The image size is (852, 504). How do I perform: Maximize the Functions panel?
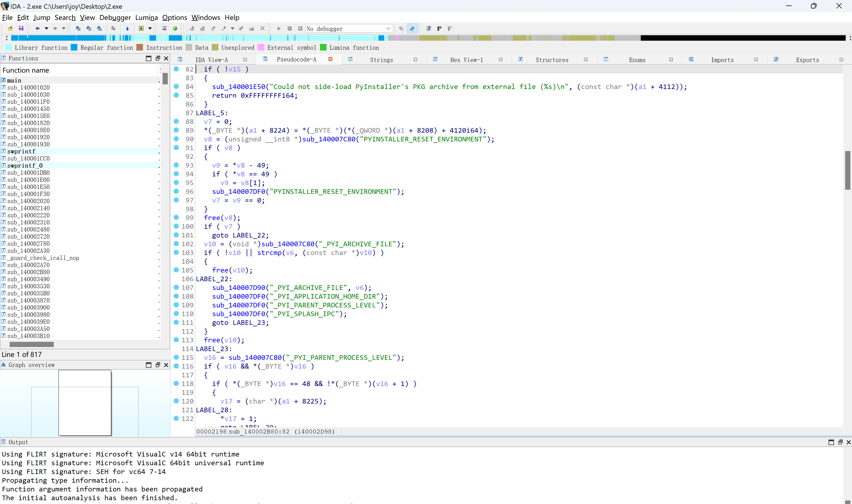pyautogui.click(x=149, y=58)
